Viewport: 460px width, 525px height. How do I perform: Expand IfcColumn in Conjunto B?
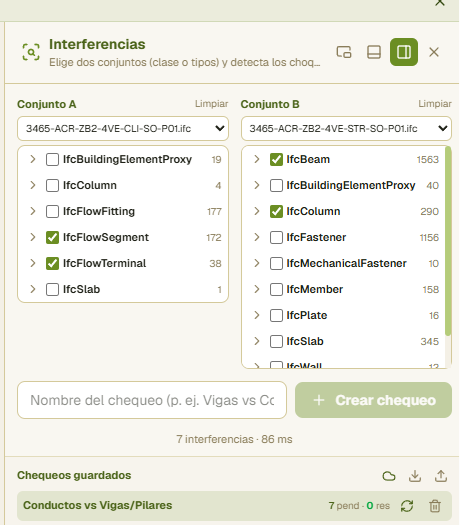(x=256, y=211)
